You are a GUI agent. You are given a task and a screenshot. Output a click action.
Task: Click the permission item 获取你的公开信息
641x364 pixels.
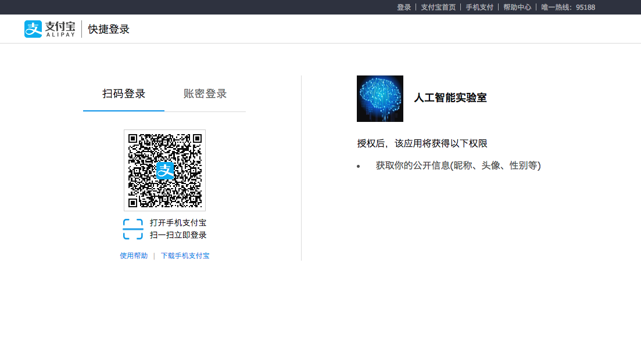459,165
